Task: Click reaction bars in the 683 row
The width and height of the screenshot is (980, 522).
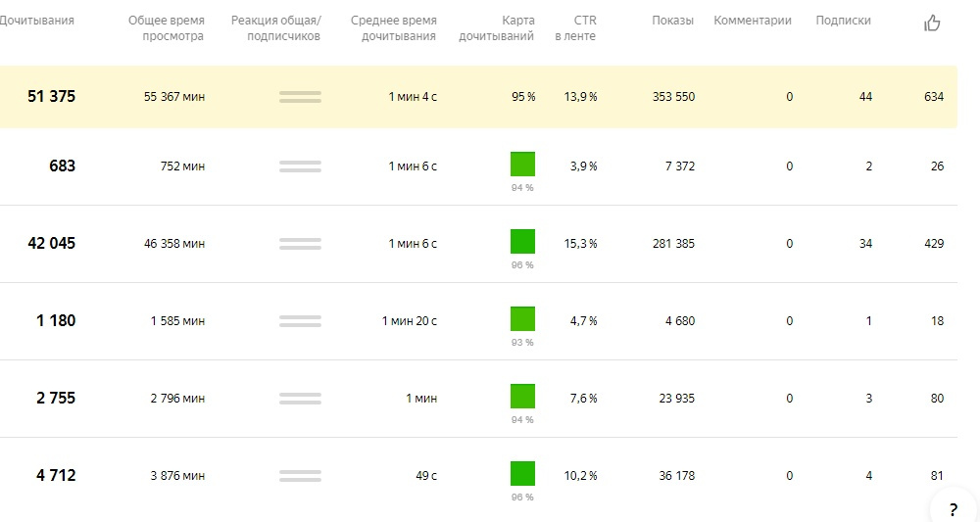Action: (300, 166)
